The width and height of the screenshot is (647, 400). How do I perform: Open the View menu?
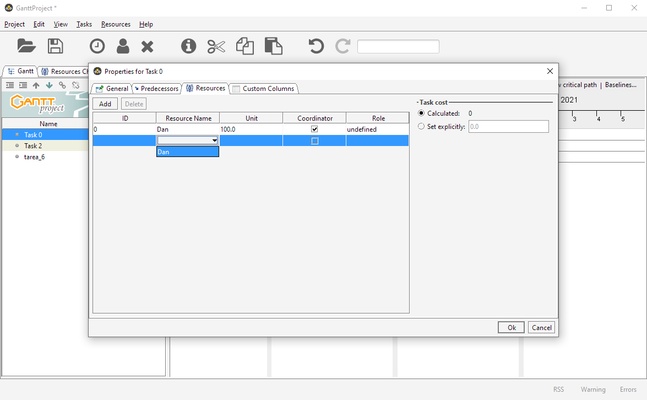click(60, 24)
